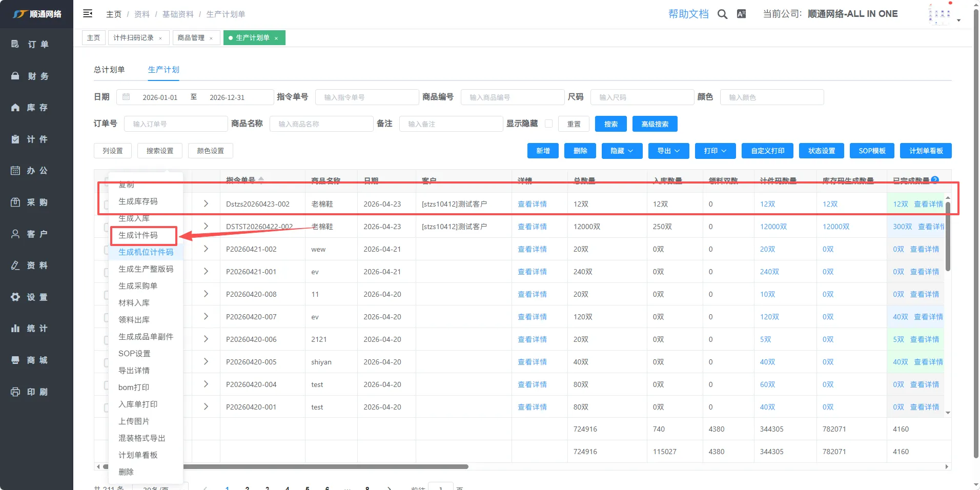
Task: Click the help icon beside 已完成数量 column
Action: 935,180
